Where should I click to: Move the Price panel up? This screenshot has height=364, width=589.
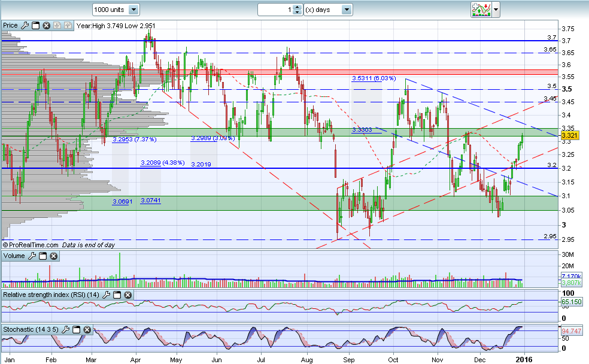pyautogui.click(x=68, y=26)
